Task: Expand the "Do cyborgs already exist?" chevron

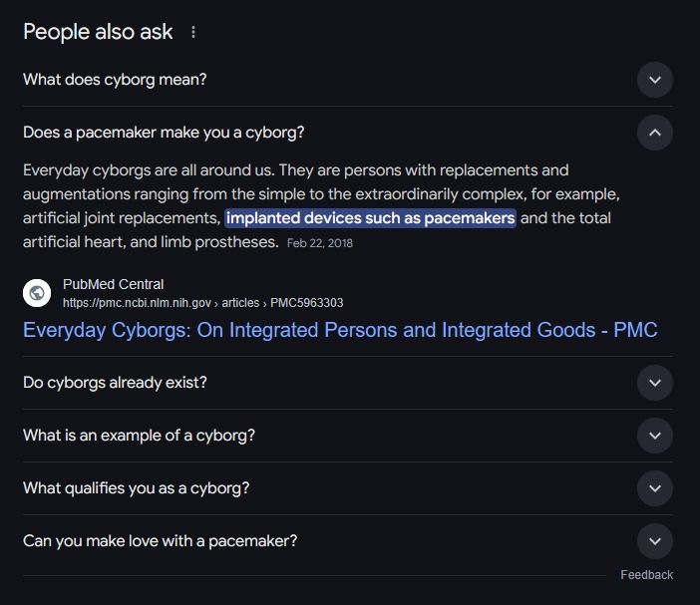Action: pos(654,383)
